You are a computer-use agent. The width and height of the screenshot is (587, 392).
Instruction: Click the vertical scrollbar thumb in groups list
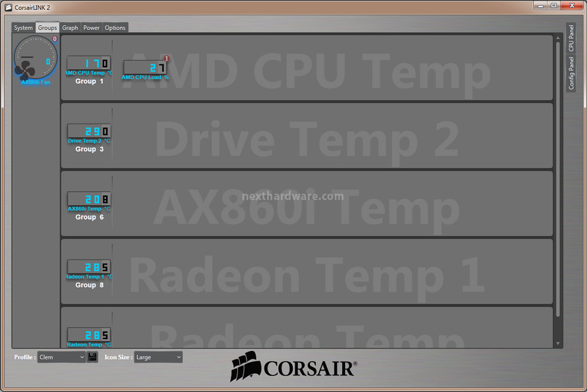click(558, 180)
